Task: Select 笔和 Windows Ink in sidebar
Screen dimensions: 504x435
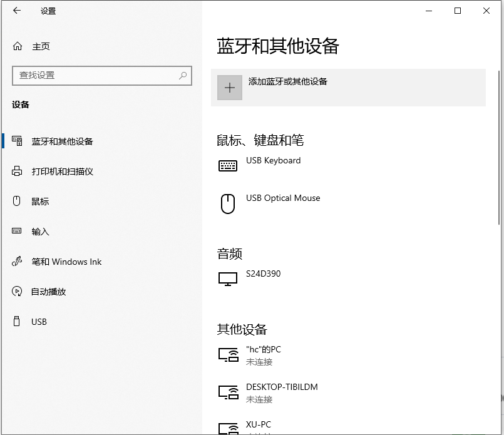Action: pyautogui.click(x=66, y=262)
